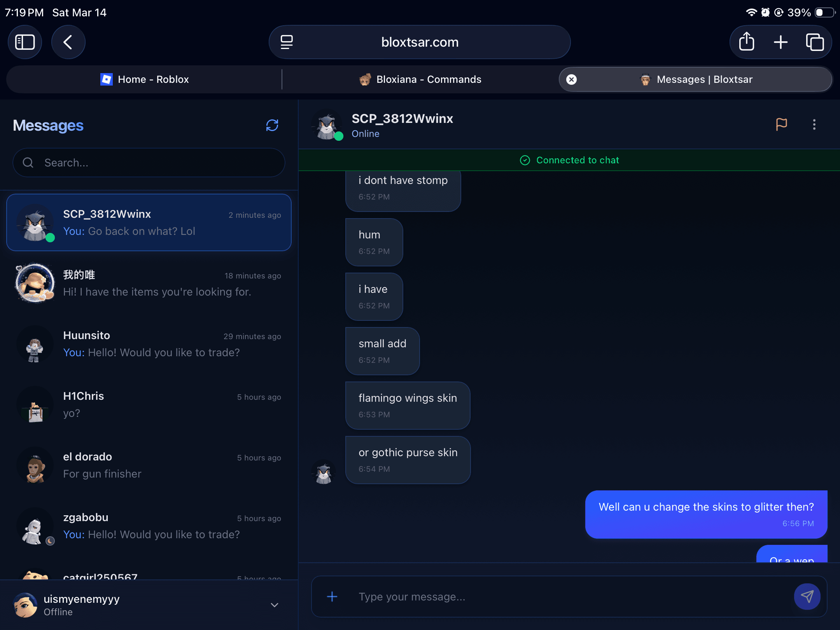This screenshot has height=630, width=840.
Task: Switch to Bloxiana - Commands tab
Action: coord(420,79)
